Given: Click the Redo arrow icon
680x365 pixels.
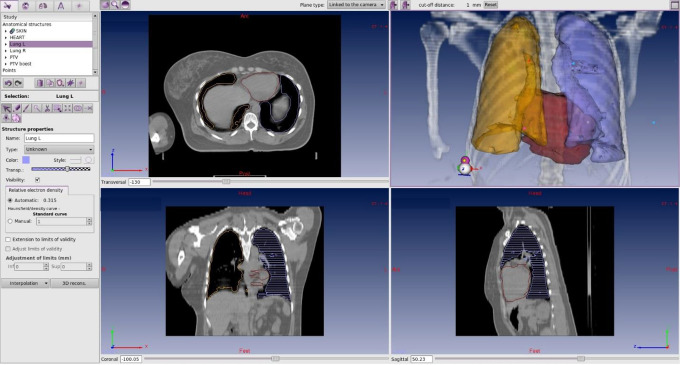Looking at the screenshot, I should (18, 83).
